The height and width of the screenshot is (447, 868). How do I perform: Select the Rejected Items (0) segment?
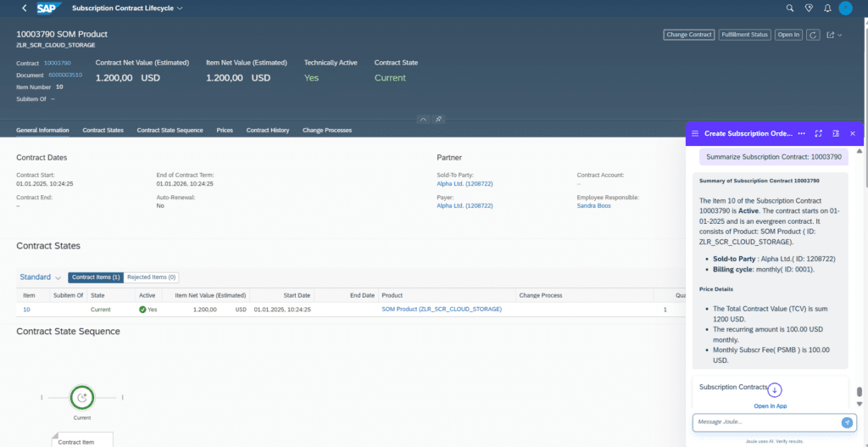[151, 277]
